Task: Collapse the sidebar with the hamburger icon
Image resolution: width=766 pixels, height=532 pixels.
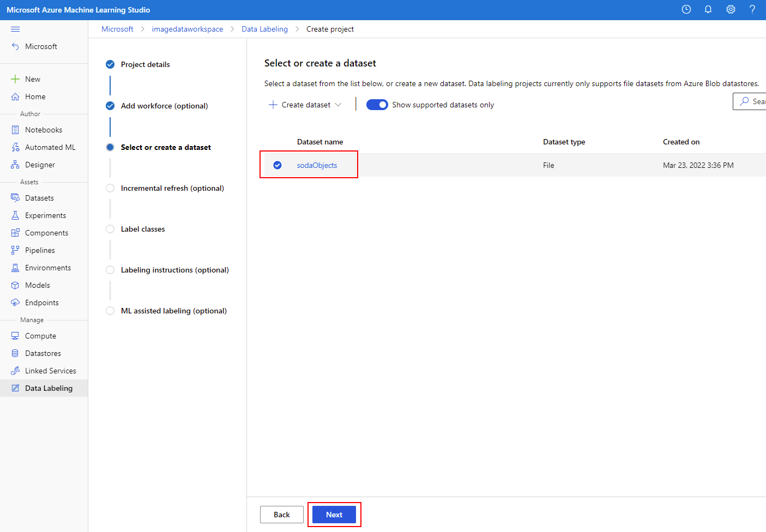Action: [x=15, y=29]
